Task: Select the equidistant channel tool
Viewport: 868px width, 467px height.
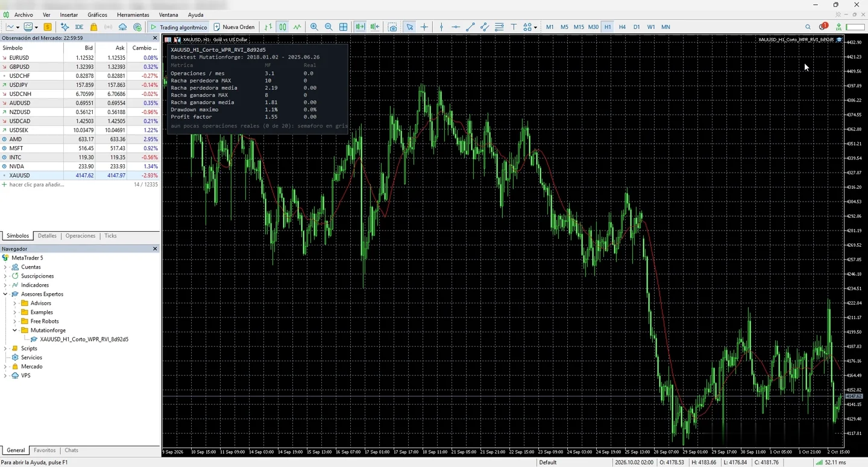Action: pyautogui.click(x=485, y=27)
